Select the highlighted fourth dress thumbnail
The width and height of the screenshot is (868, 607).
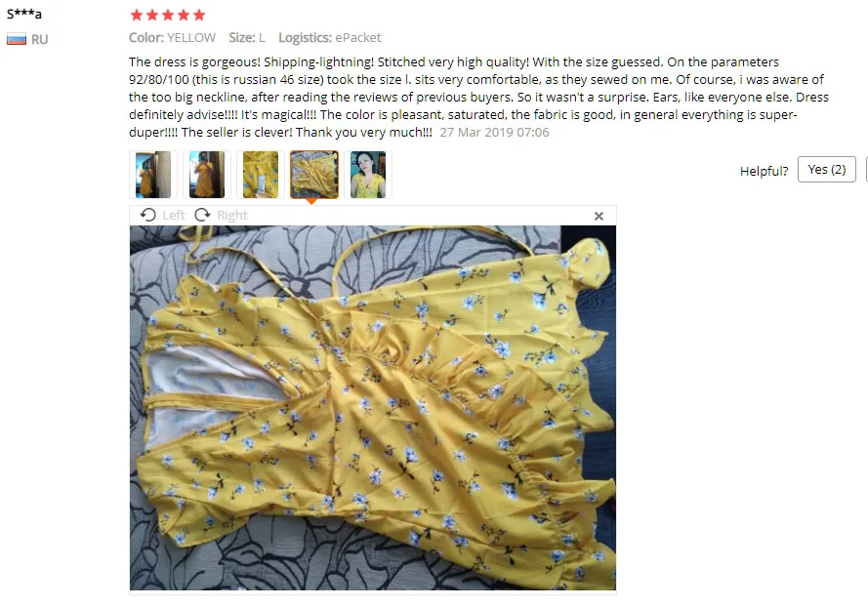pos(313,175)
